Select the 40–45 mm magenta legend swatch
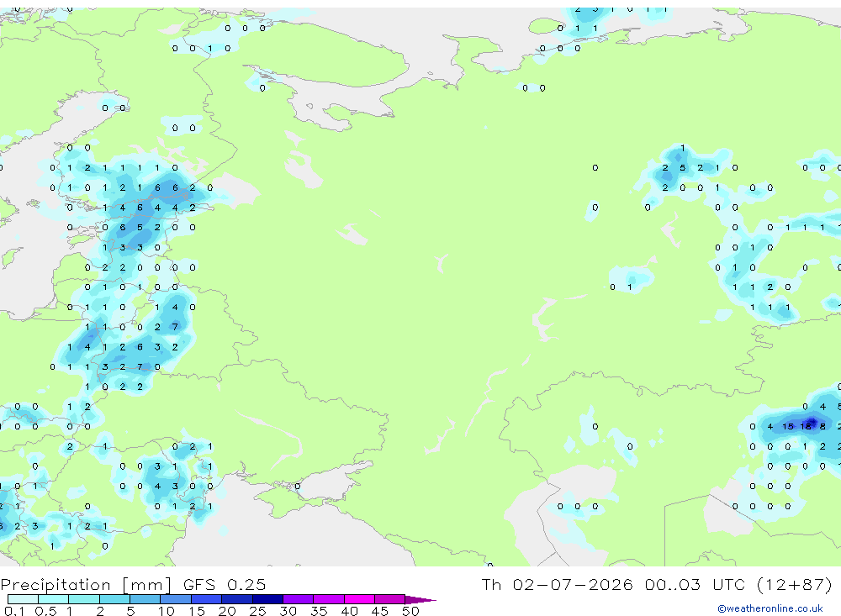This screenshot has width=841, height=616. click(359, 599)
